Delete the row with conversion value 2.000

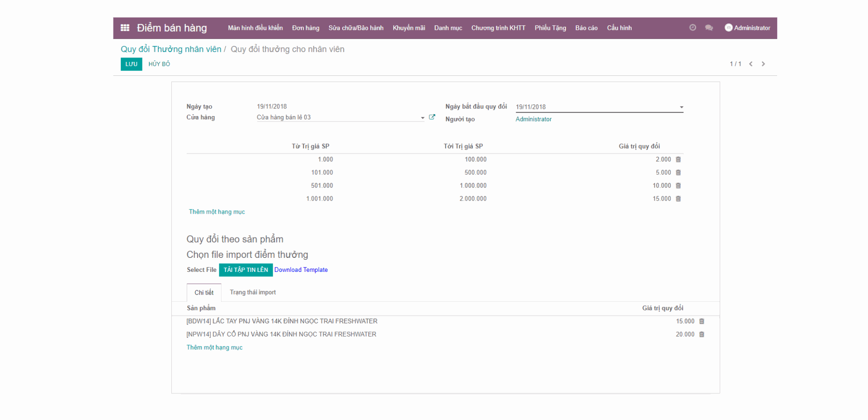[x=678, y=159]
